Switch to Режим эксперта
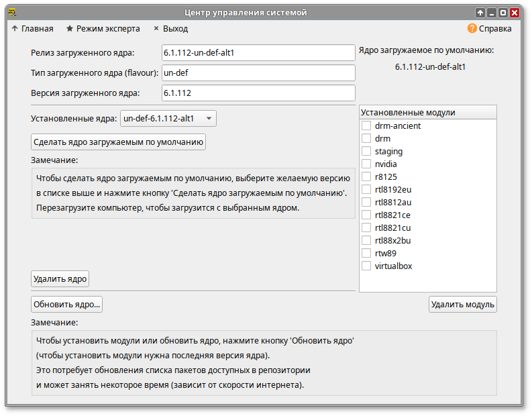Viewport: 532px width, 416px height. click(103, 29)
